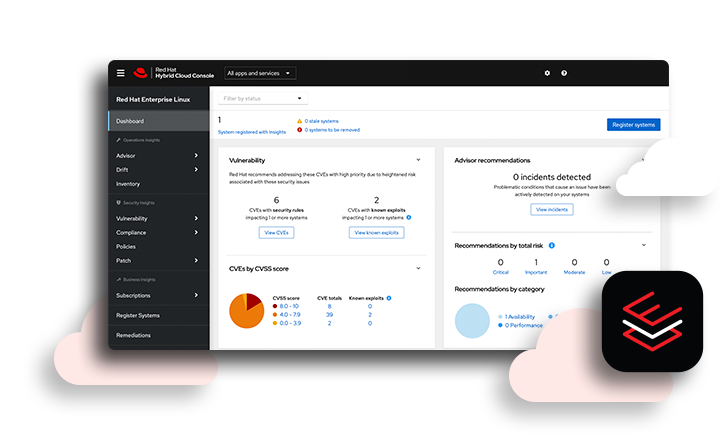The width and height of the screenshot is (726, 436).
Task: Open Policies in the sidebar
Action: [126, 247]
